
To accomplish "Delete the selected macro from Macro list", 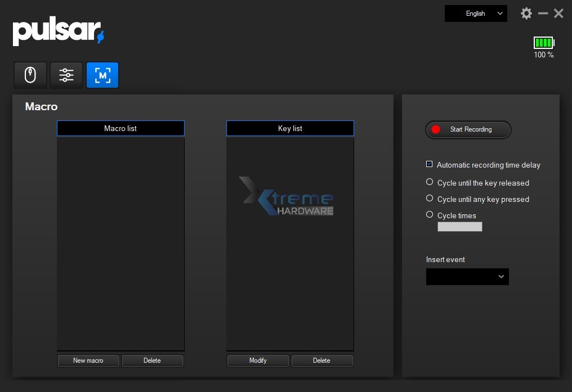I will click(x=152, y=361).
